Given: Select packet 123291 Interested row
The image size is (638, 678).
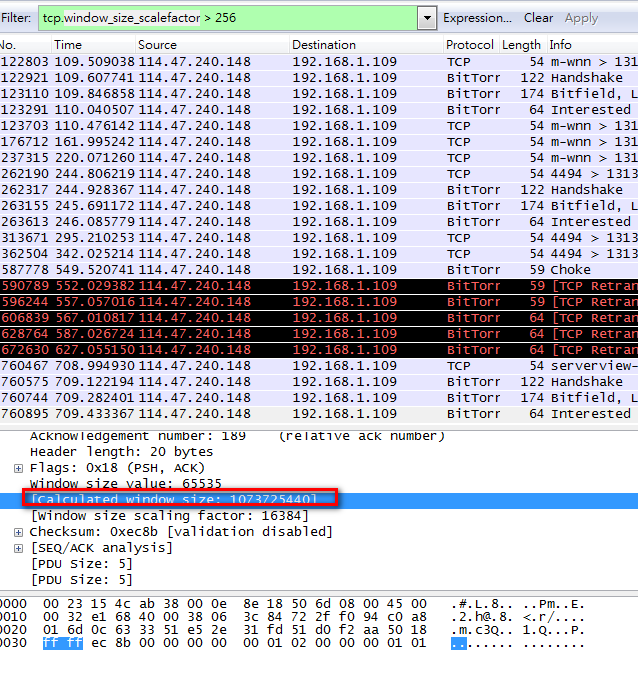Looking at the screenshot, I should [319, 110].
